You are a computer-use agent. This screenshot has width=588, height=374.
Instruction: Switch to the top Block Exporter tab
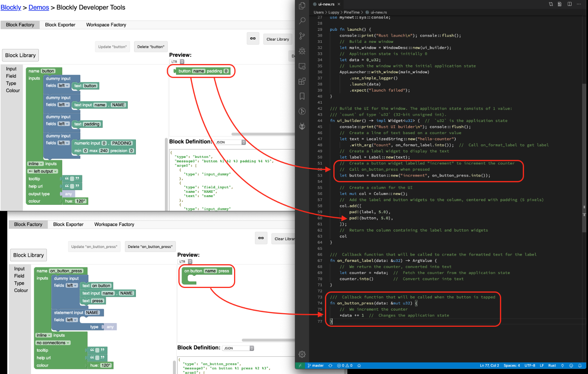[60, 25]
